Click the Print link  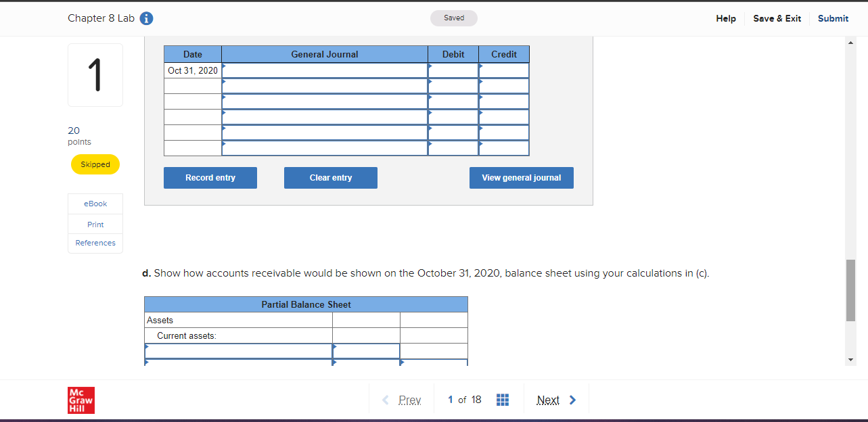click(95, 224)
